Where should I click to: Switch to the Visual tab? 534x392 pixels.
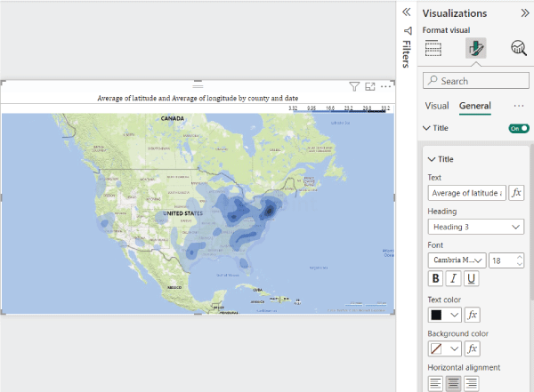437,106
